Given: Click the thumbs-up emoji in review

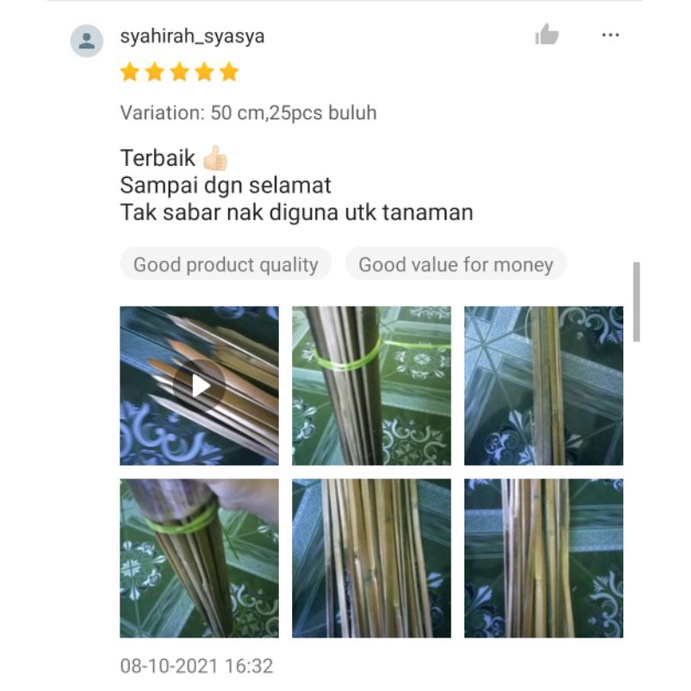Looking at the screenshot, I should (x=215, y=158).
